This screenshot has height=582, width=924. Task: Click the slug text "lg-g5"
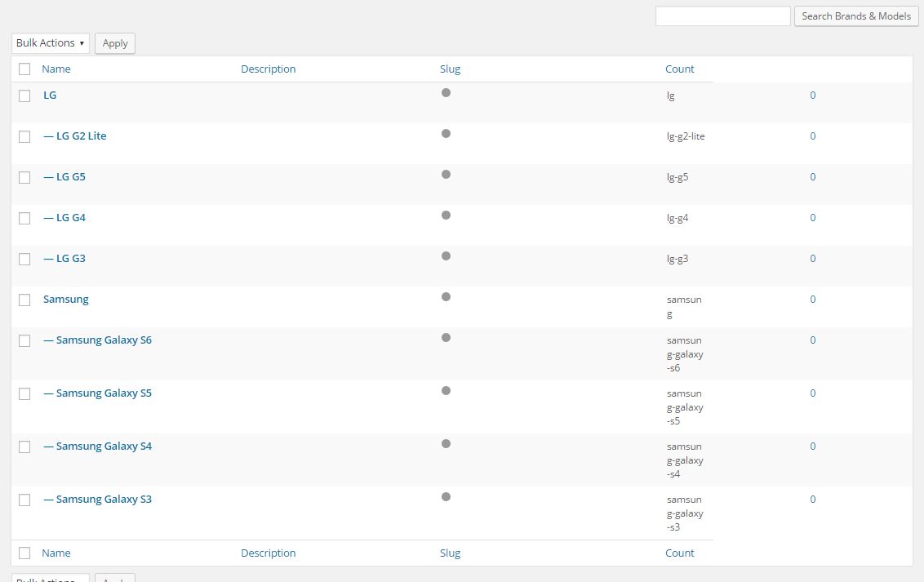click(677, 177)
